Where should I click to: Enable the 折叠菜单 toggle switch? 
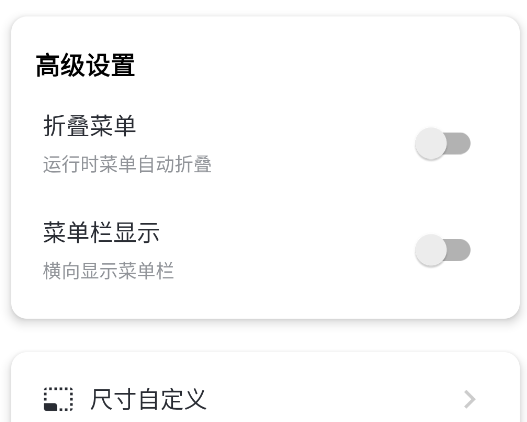443,143
